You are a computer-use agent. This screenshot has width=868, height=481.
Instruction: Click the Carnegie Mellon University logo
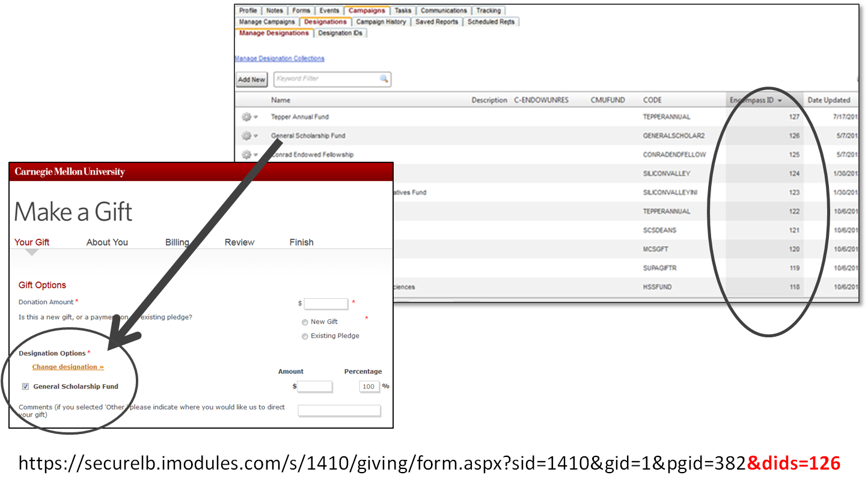[x=70, y=172]
